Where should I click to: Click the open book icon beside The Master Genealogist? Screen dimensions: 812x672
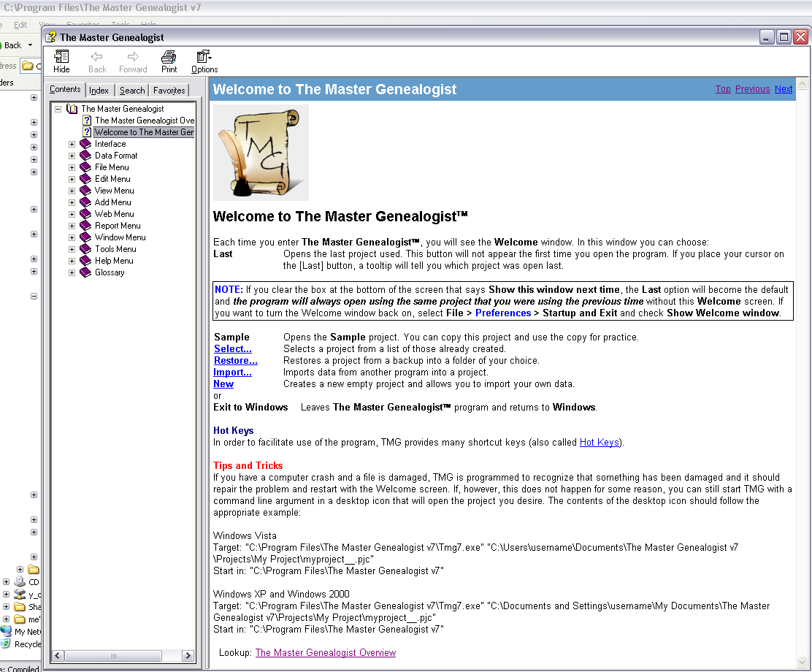pos(72,109)
